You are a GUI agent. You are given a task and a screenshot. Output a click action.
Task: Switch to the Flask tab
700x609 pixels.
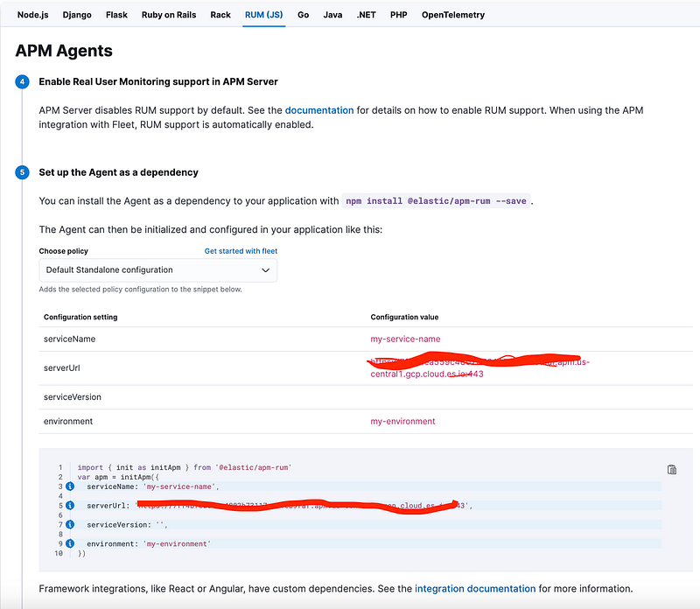point(116,15)
